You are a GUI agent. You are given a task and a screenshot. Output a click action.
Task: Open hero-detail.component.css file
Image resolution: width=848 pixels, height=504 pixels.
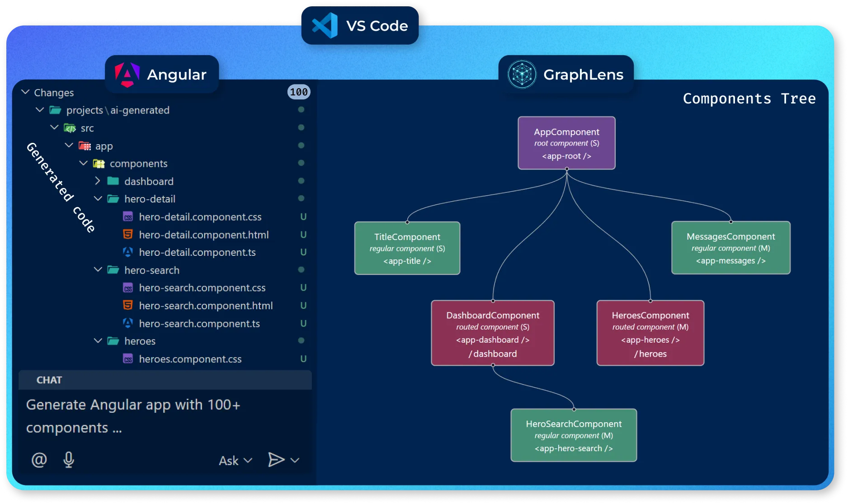click(200, 217)
